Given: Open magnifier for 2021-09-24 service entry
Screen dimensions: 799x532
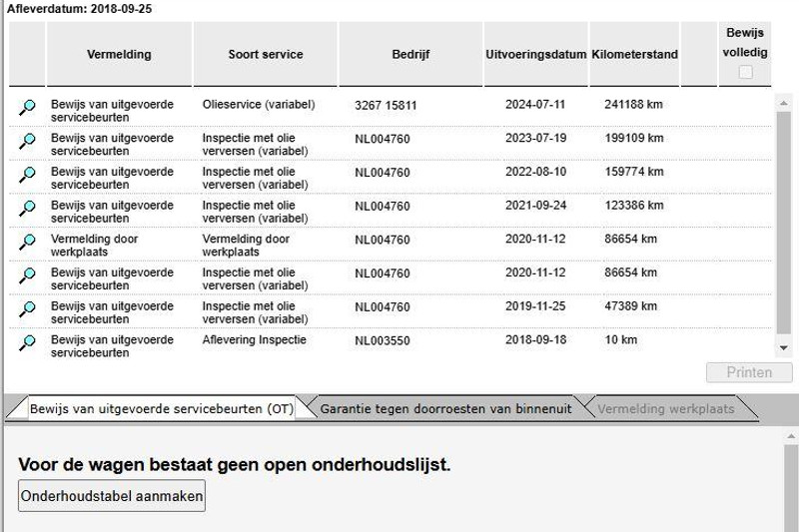Looking at the screenshot, I should pyautogui.click(x=27, y=208).
